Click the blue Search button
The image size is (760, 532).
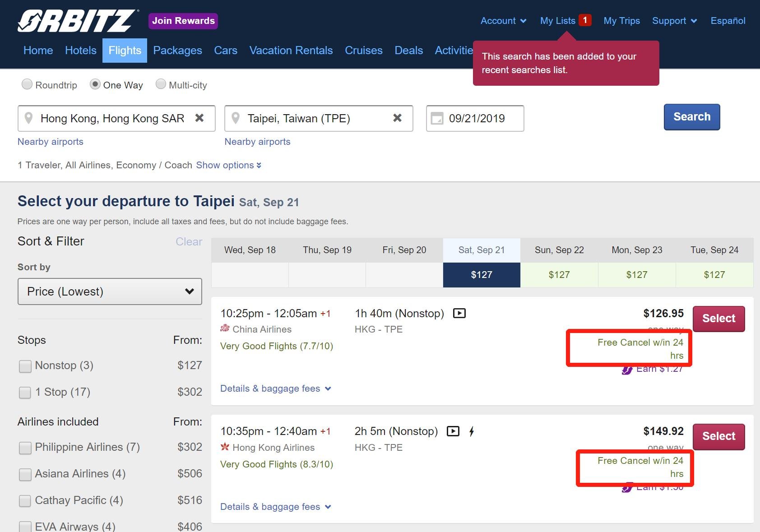(x=692, y=117)
